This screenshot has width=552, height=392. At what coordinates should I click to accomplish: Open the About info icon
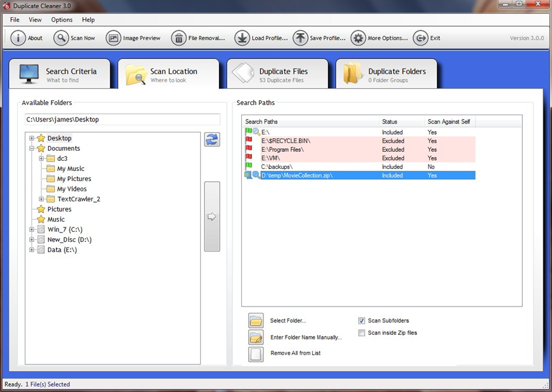tap(18, 38)
